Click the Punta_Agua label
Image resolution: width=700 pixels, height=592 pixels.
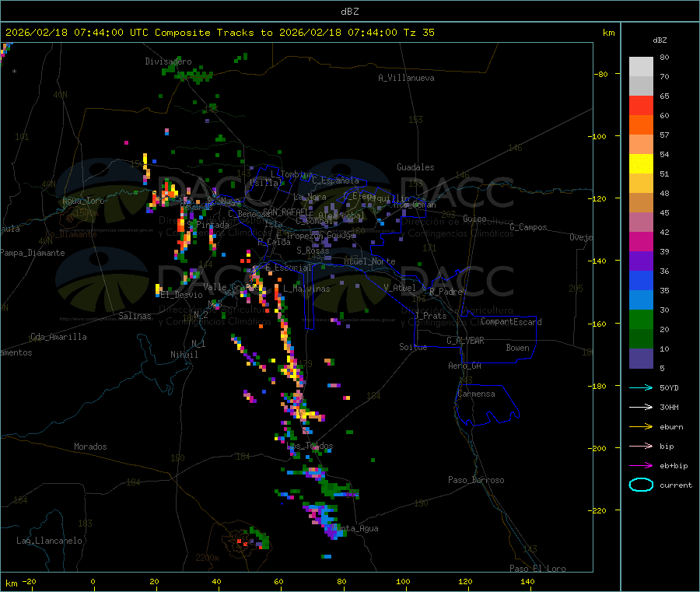pos(355,529)
